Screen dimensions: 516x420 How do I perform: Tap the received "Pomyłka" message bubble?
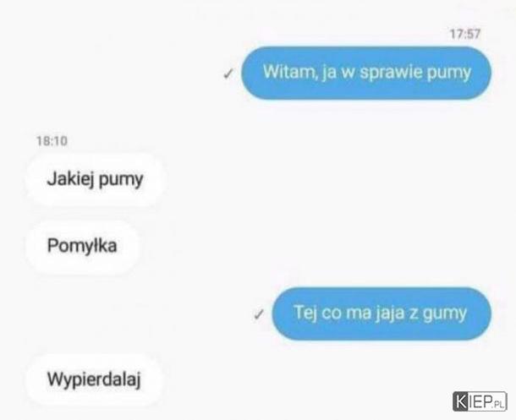click(82, 246)
